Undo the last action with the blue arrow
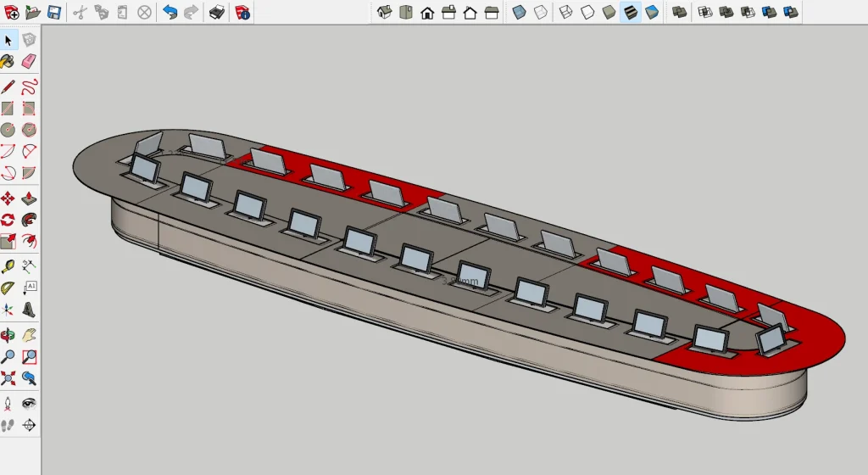 click(x=170, y=12)
